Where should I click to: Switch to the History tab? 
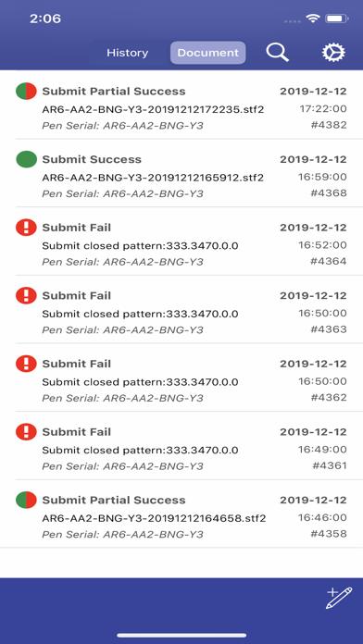(x=128, y=53)
